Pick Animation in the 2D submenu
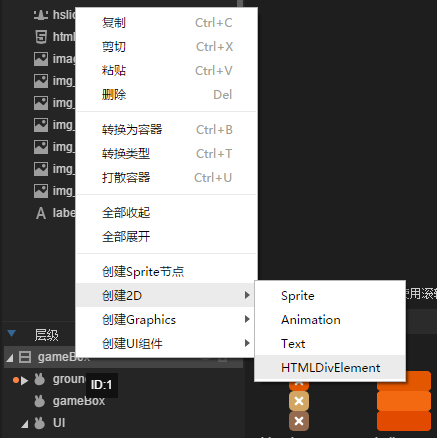The image size is (437, 438). coord(330,320)
